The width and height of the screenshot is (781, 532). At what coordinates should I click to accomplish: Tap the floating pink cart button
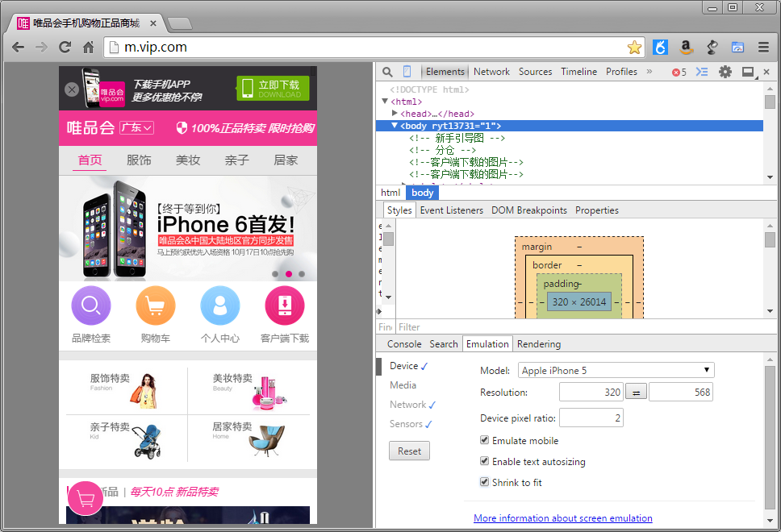86,498
